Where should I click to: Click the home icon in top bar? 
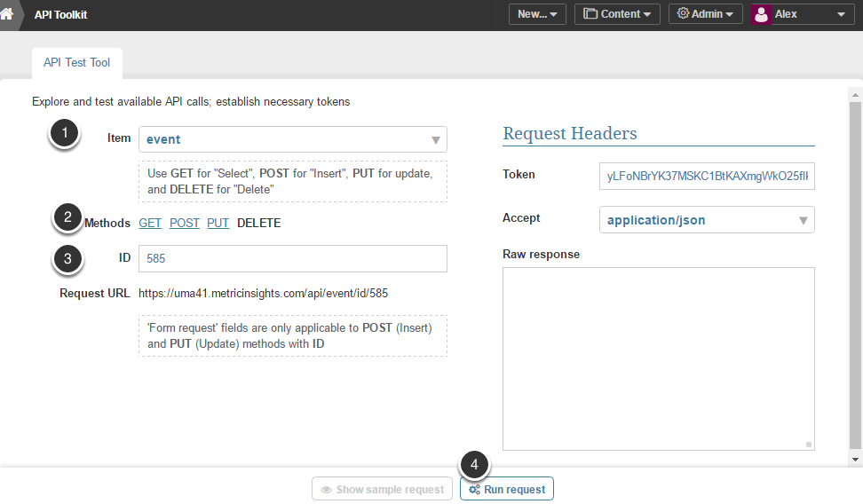pos(8,14)
